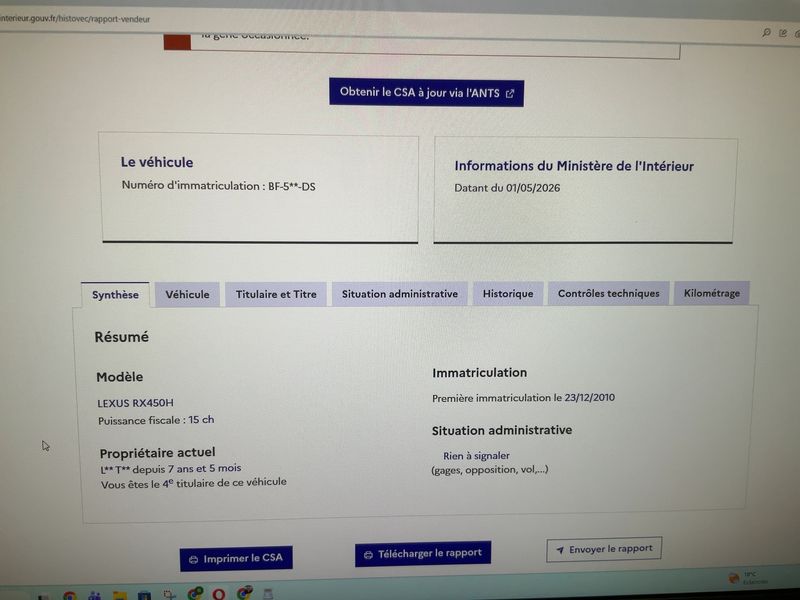Click 'Informations du Ministère de l'Intérieur' heading

[x=574, y=166]
